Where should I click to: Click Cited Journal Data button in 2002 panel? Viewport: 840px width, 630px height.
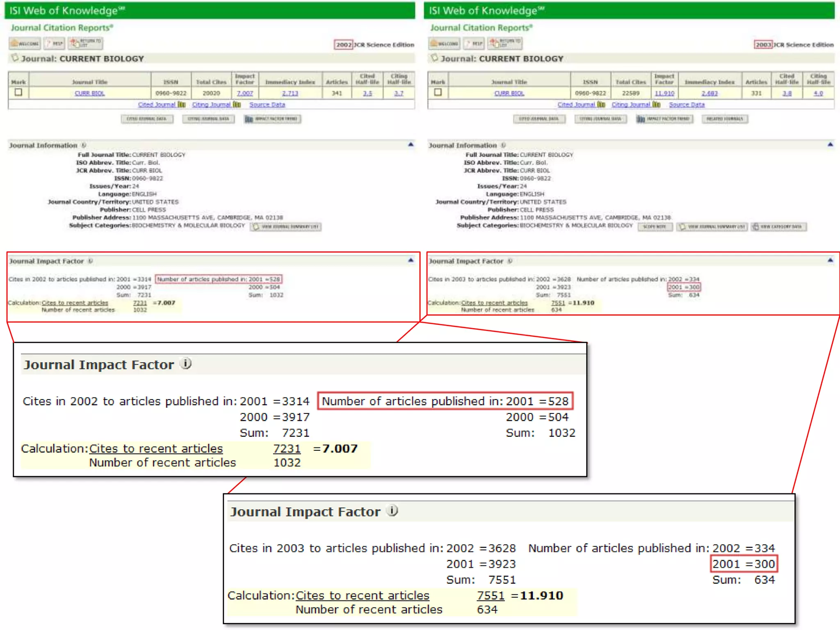[x=147, y=119]
